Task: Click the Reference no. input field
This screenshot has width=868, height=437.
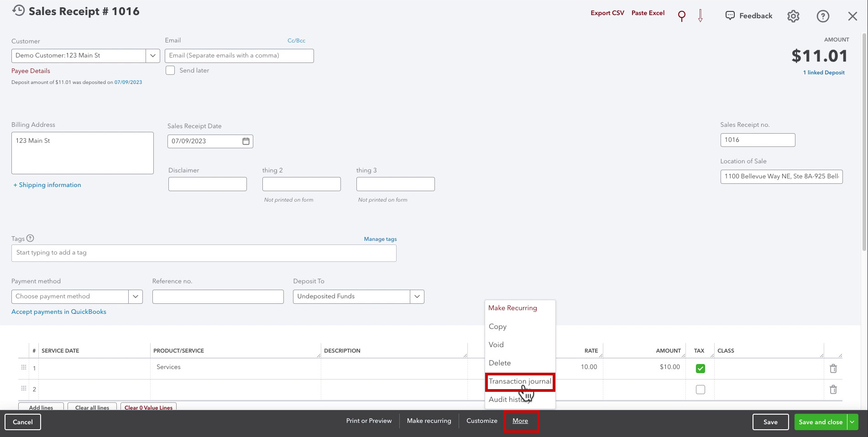Action: click(218, 297)
